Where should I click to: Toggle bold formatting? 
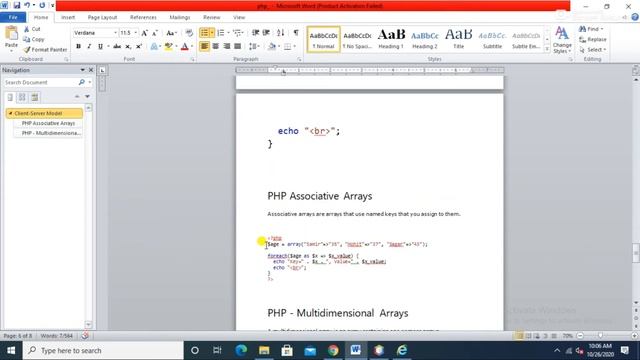78,47
